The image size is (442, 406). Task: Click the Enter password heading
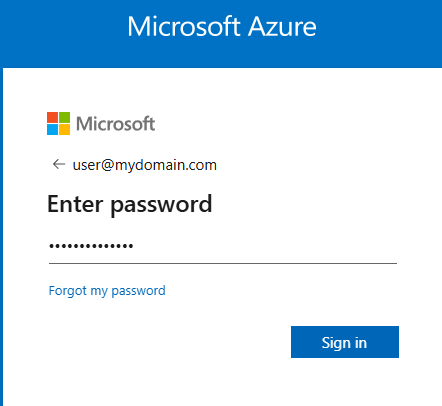[130, 204]
